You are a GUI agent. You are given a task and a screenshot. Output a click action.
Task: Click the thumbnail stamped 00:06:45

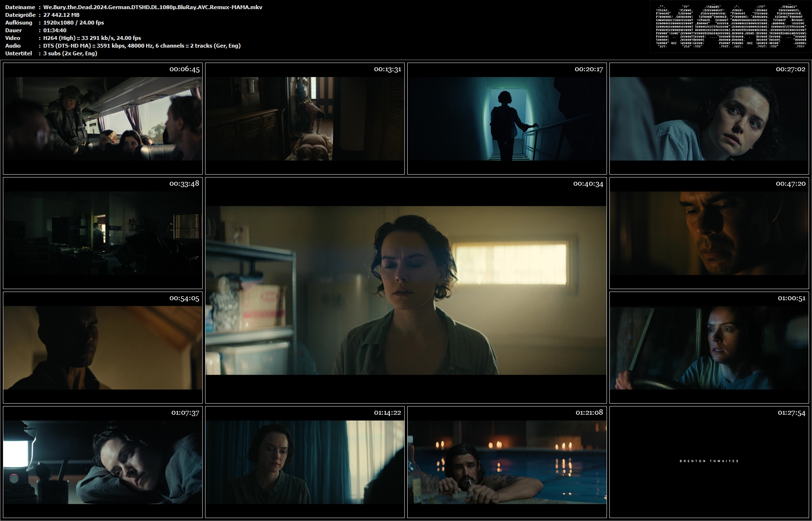pyautogui.click(x=103, y=118)
